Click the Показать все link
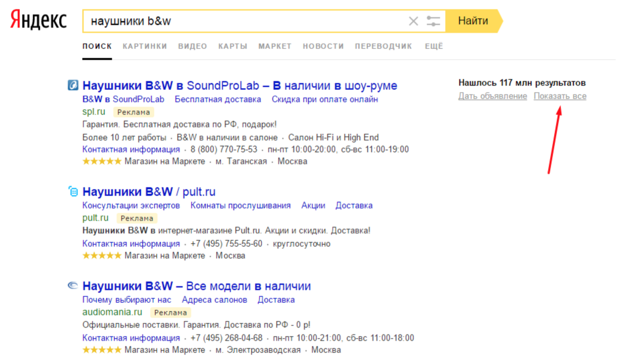The width and height of the screenshot is (624, 364). click(560, 96)
